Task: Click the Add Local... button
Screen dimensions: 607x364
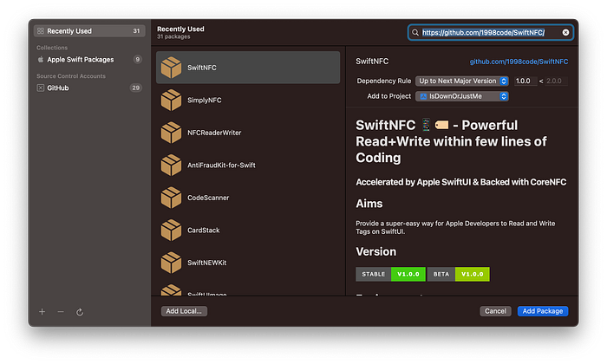Action: (184, 311)
